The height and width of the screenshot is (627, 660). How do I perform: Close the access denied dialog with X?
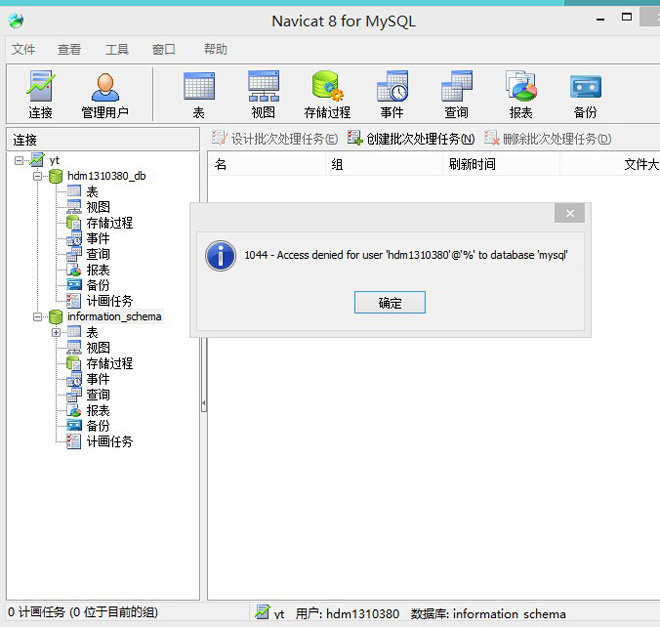coord(570,213)
